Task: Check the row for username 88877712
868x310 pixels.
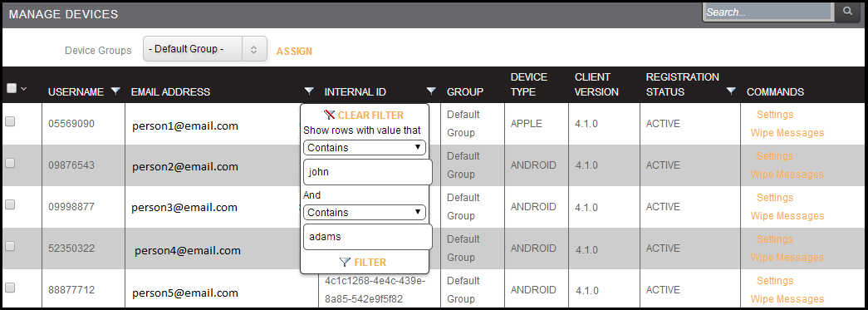Action: 10,288
